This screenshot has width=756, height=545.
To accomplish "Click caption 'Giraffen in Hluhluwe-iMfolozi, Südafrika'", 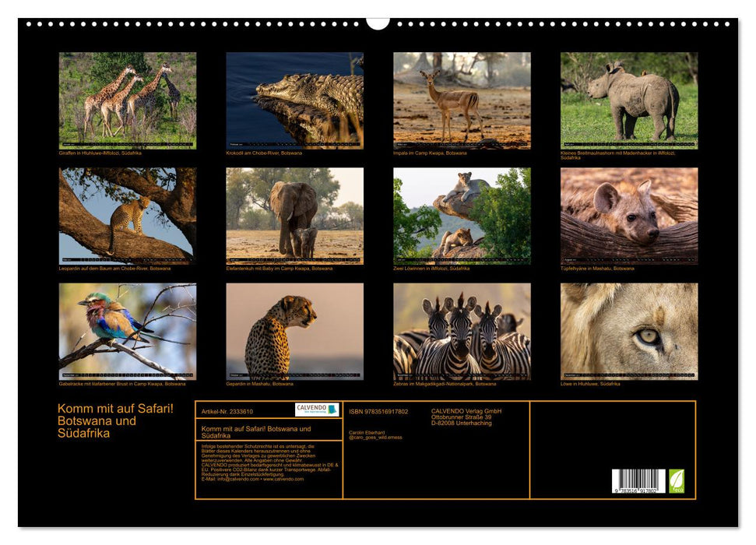I will point(100,153).
